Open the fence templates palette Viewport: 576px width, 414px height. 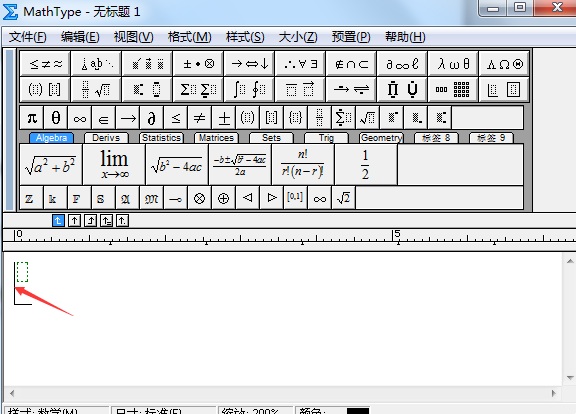(x=45, y=89)
